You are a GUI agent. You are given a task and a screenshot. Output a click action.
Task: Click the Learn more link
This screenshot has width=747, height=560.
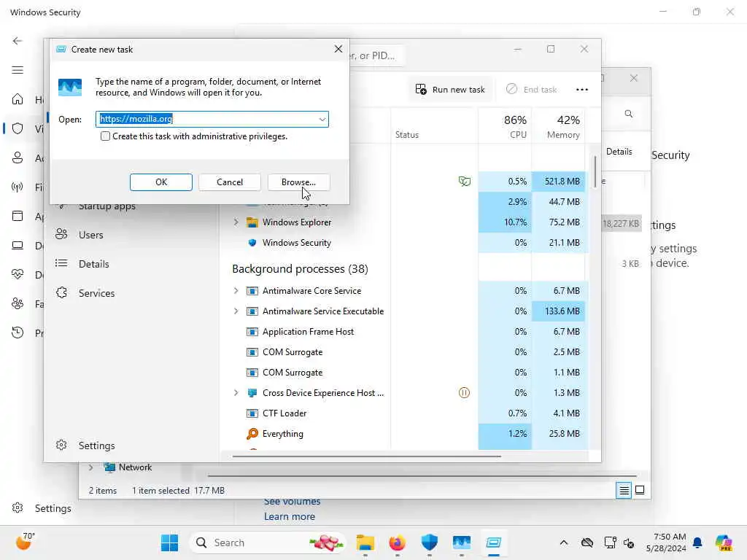(x=290, y=517)
